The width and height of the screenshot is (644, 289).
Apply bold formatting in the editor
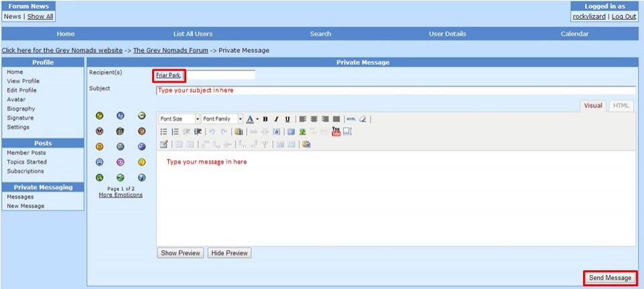pos(265,119)
